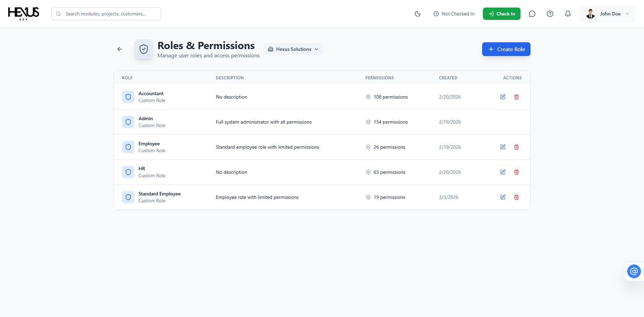Click the gear beside 63 permissions
The width and height of the screenshot is (644, 317).
point(368,172)
